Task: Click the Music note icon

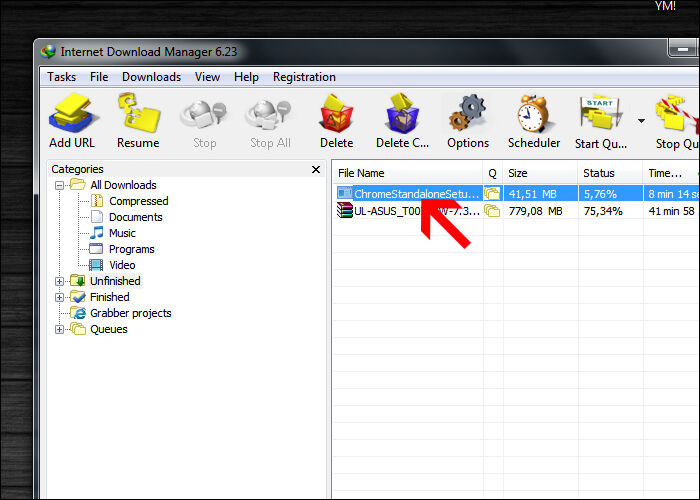Action: (96, 233)
